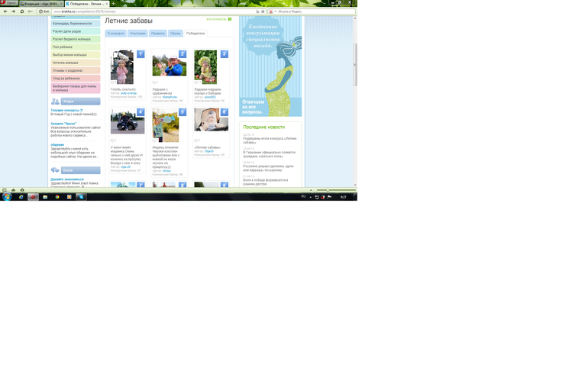
Task: Go back using the browser back arrow
Action: (x=5, y=11)
